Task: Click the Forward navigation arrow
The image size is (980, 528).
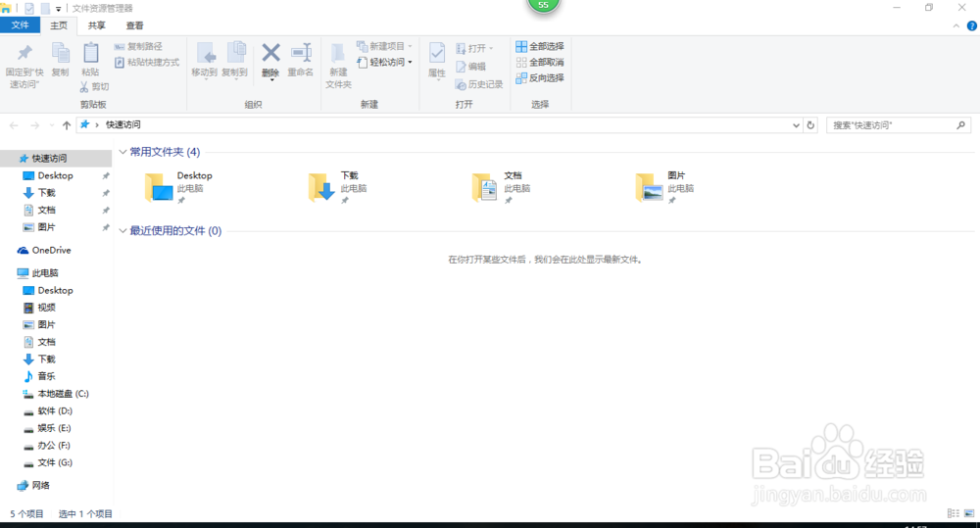Action: (x=35, y=125)
